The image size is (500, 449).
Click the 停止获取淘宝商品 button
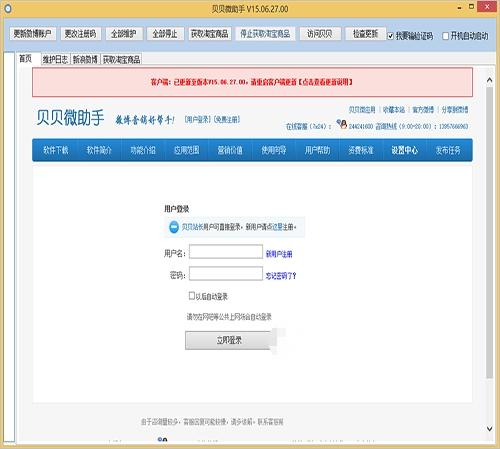coord(265,34)
